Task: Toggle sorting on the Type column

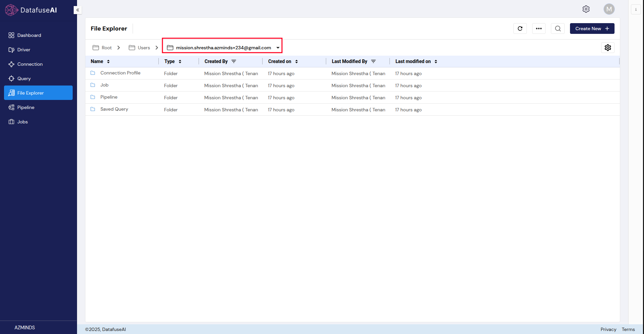Action: (x=180, y=61)
